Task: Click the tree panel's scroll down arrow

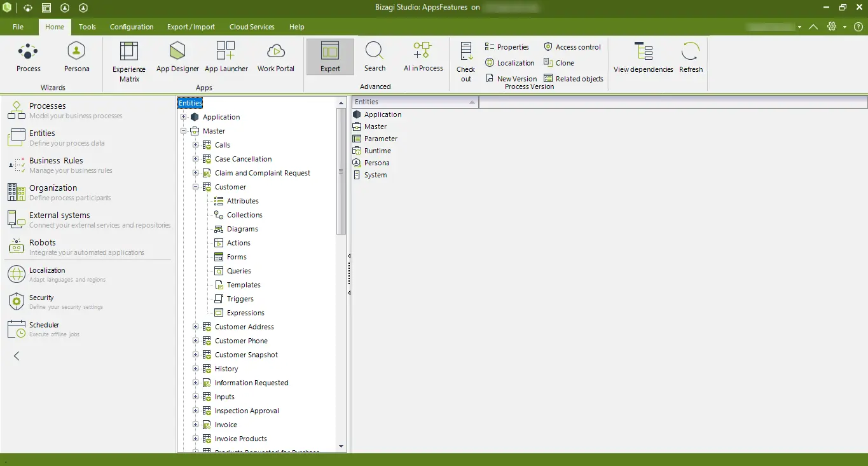Action: click(341, 447)
